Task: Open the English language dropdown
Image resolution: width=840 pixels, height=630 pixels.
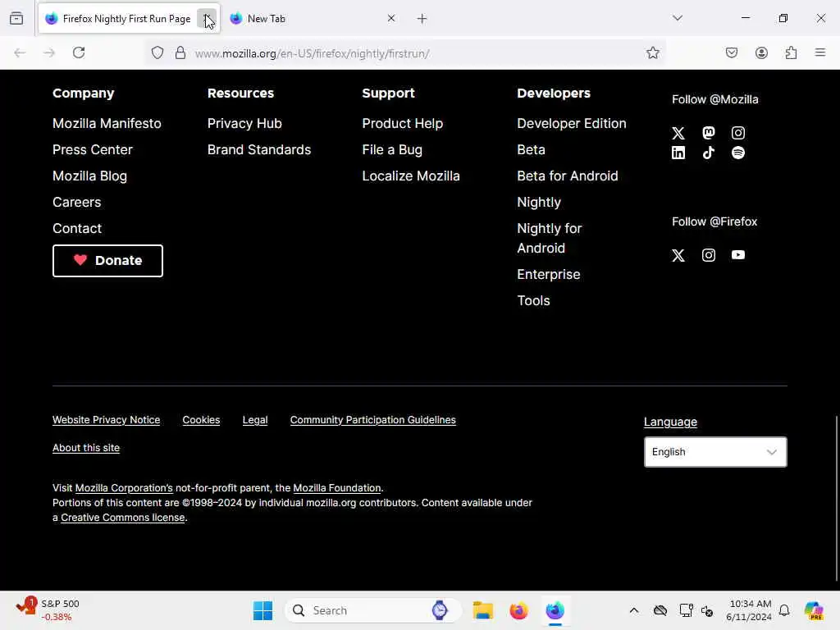Action: pyautogui.click(x=715, y=452)
